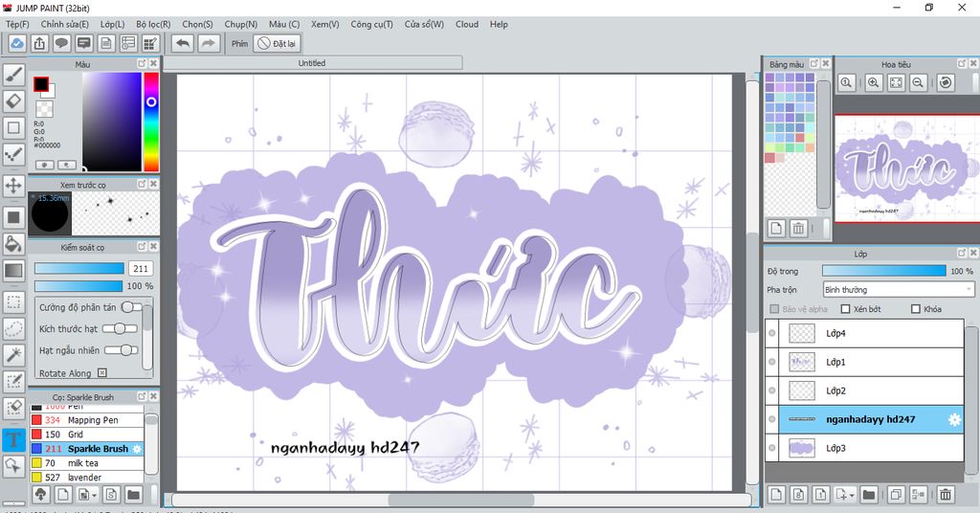Select the Eraser tool
The height and width of the screenshot is (513, 980).
pos(13,100)
